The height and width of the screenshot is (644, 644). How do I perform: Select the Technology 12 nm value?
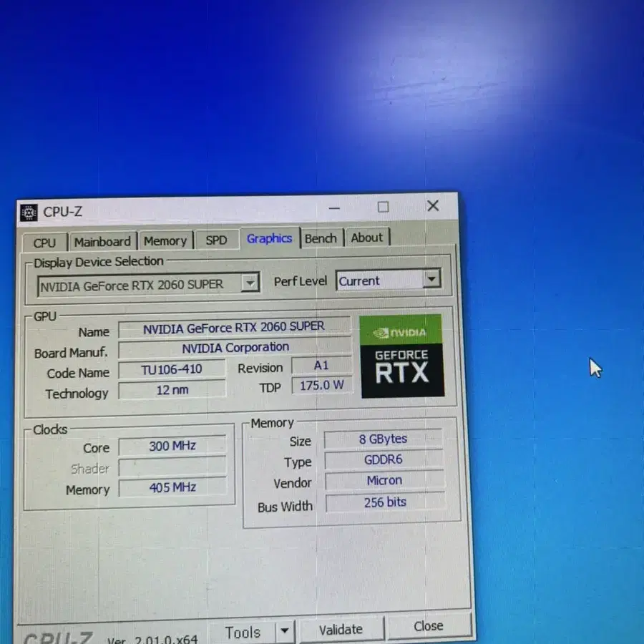pyautogui.click(x=172, y=390)
